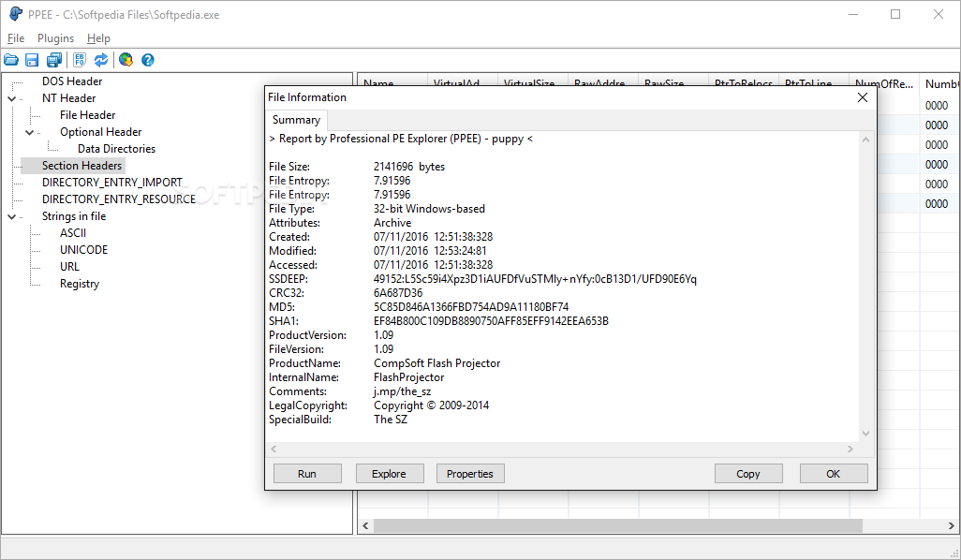Select Optional Header tree item

point(100,132)
